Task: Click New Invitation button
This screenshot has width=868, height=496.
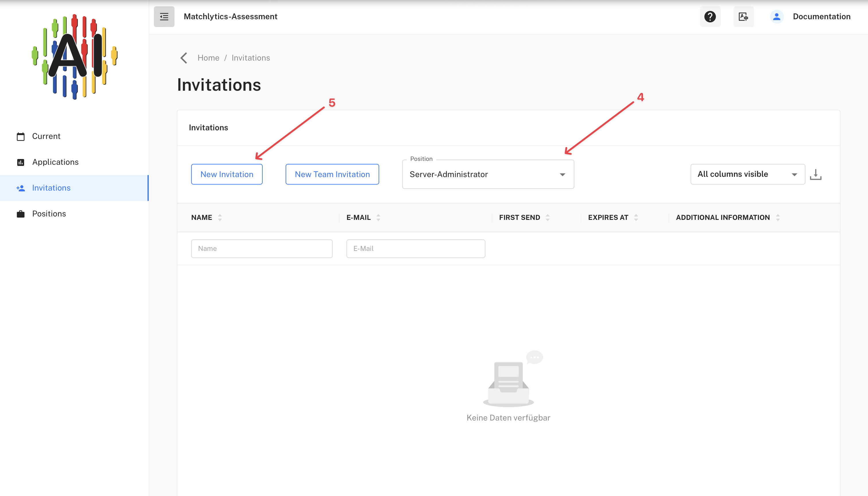Action: click(x=226, y=175)
